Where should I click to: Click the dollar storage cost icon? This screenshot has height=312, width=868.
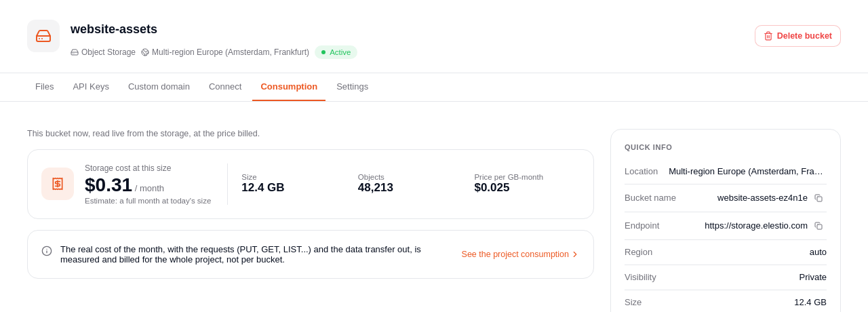(58, 184)
